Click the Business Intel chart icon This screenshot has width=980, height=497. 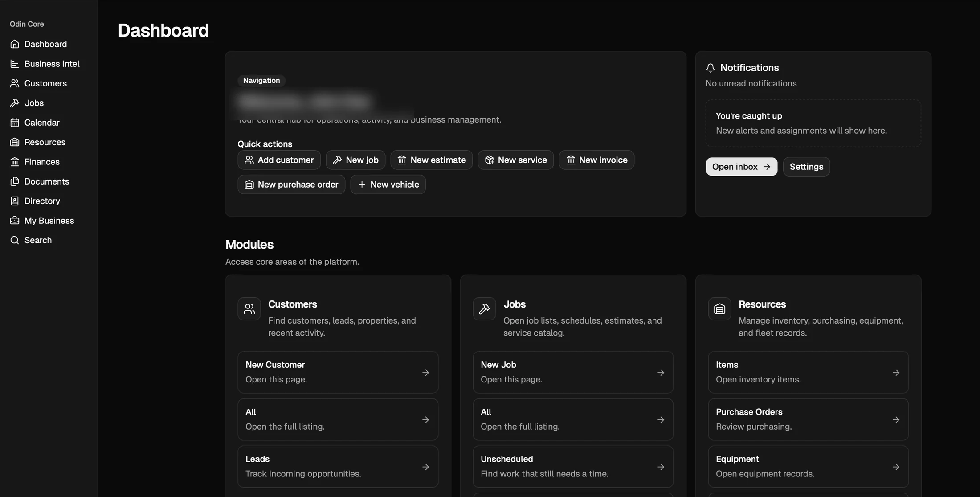(15, 64)
